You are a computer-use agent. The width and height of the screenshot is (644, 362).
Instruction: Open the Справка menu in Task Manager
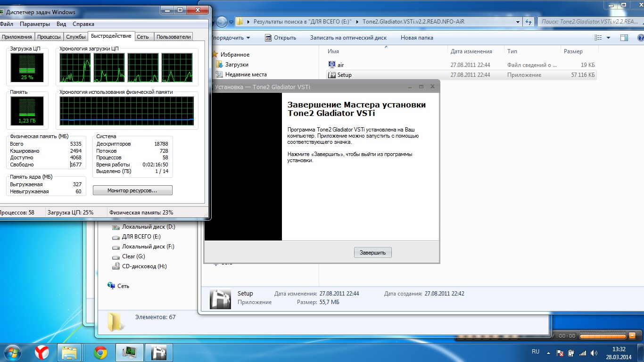[x=83, y=24]
